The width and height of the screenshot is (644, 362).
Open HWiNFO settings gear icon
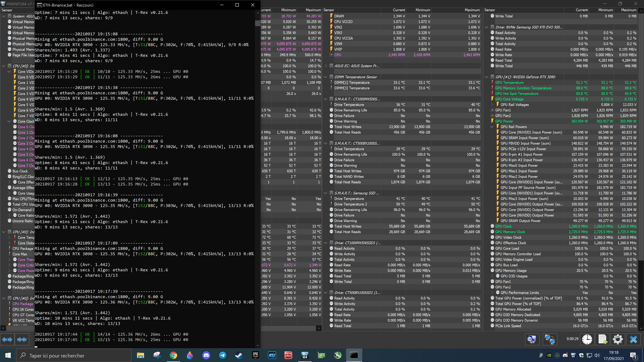pyautogui.click(x=618, y=339)
